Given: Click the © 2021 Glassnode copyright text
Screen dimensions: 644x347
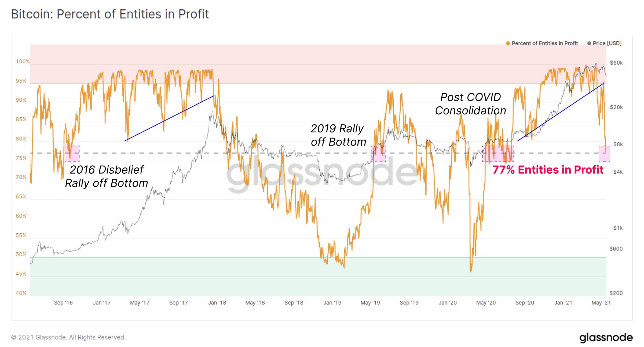Looking at the screenshot, I should point(68,337).
